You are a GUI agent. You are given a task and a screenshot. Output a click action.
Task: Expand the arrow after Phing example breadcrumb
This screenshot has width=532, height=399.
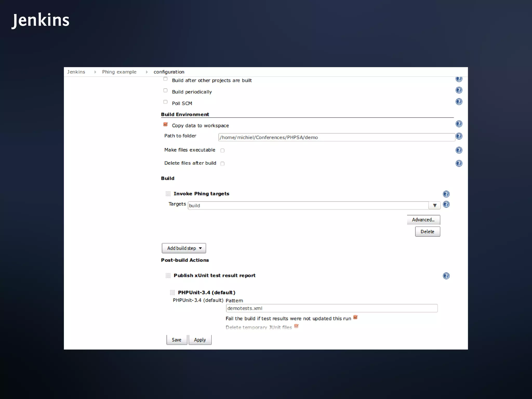point(147,72)
